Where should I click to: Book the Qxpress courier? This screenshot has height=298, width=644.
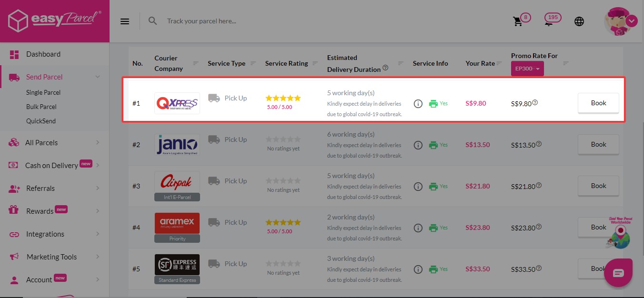[x=598, y=103]
